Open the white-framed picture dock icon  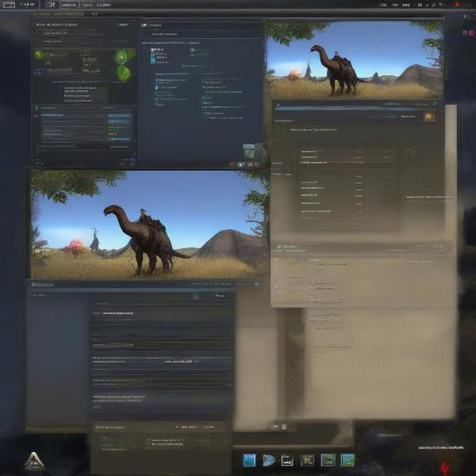tap(287, 460)
